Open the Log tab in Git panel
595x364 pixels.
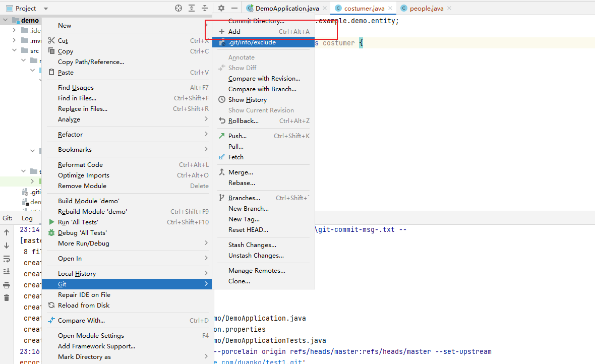click(x=27, y=218)
